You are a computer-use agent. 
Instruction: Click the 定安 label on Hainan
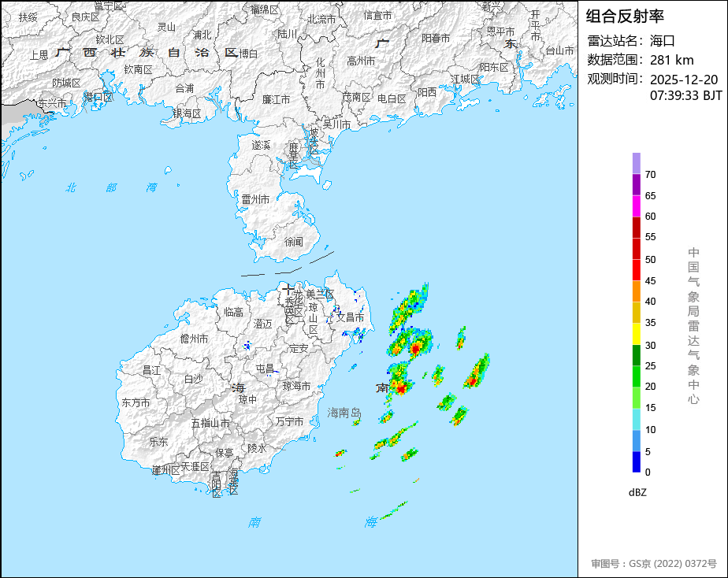(299, 348)
